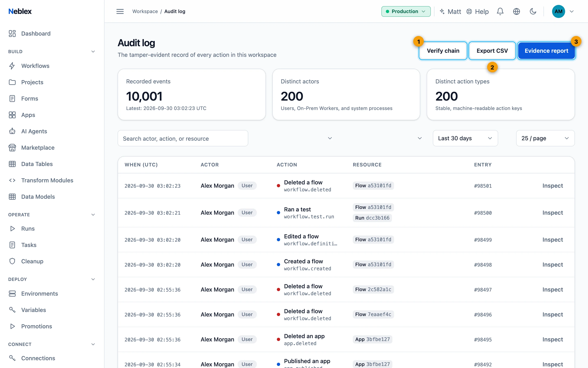Toggle dark mode moon icon
588x368 pixels.
(x=533, y=11)
